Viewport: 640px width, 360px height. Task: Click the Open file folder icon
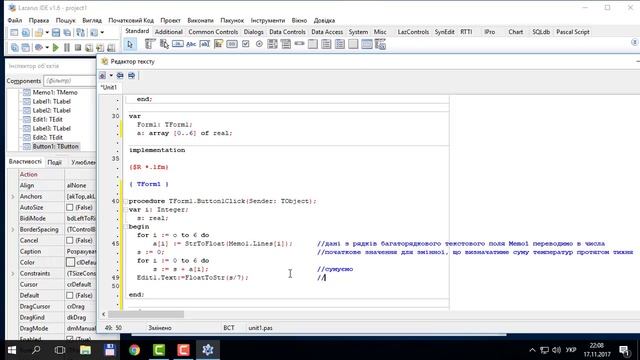(x=39, y=32)
